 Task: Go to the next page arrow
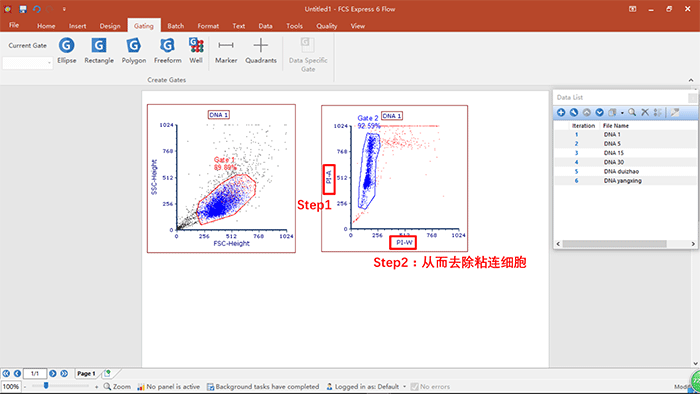[x=53, y=373]
